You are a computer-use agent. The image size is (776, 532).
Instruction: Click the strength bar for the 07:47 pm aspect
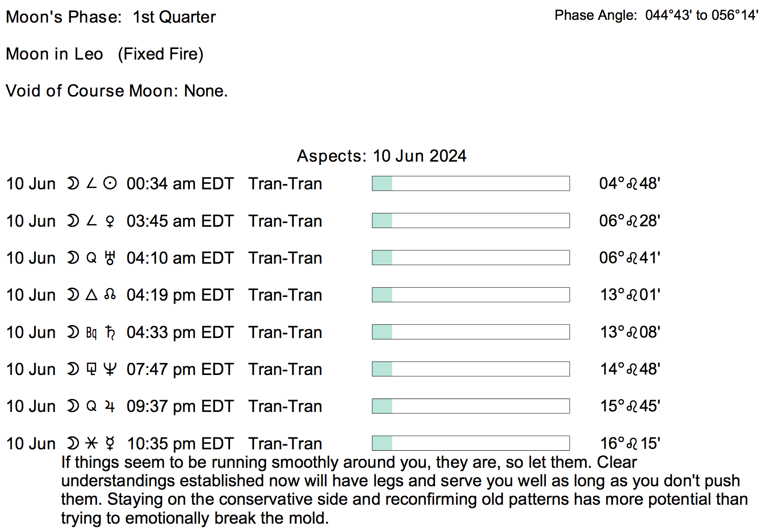pos(471,369)
